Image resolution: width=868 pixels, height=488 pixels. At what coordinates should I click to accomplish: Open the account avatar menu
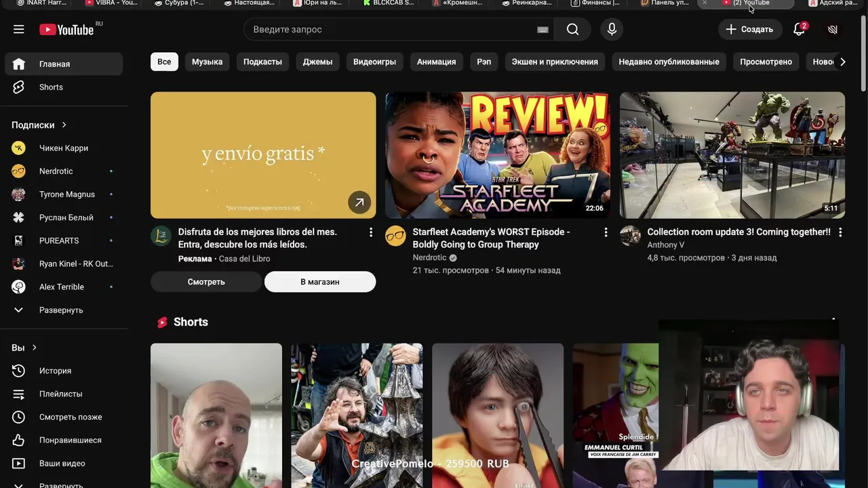[x=833, y=29]
